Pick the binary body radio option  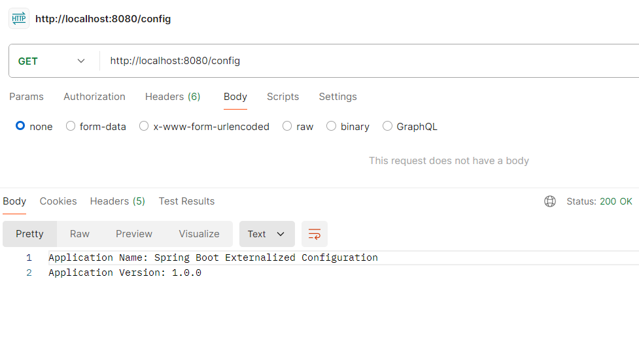(331, 126)
